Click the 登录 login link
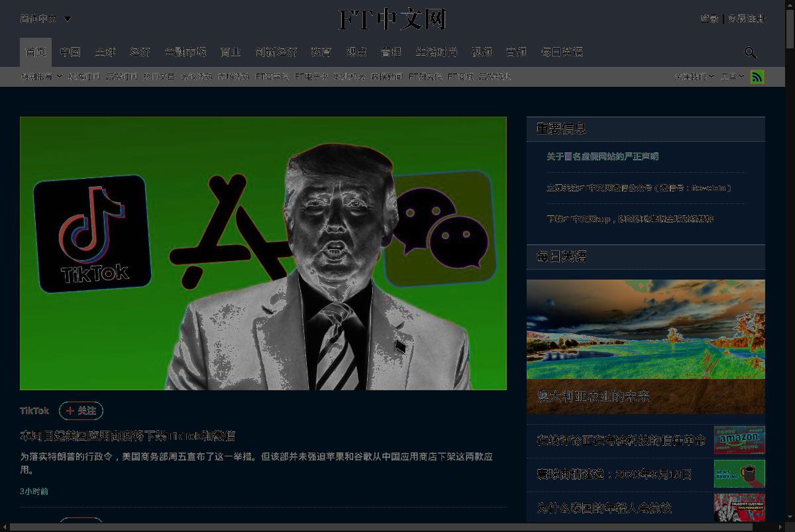This screenshot has height=532, width=795. point(709,19)
